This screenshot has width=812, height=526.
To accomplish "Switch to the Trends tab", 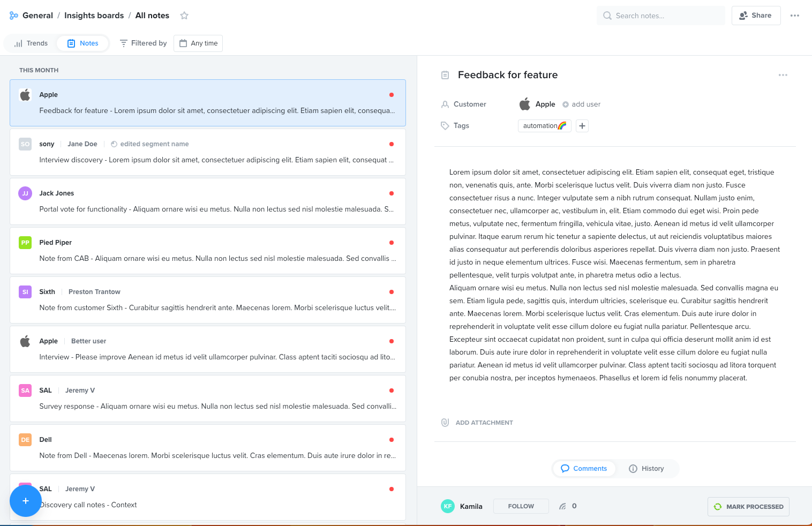I will (31, 43).
